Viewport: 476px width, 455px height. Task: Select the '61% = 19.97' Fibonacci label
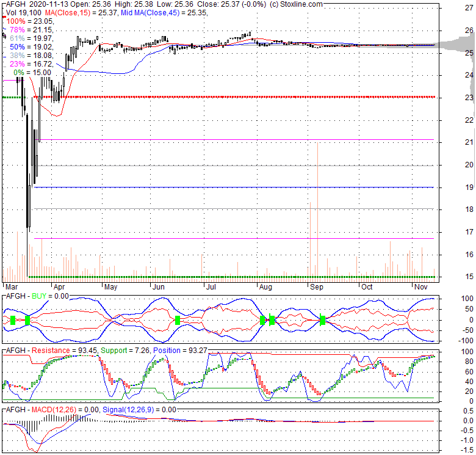tap(31, 38)
